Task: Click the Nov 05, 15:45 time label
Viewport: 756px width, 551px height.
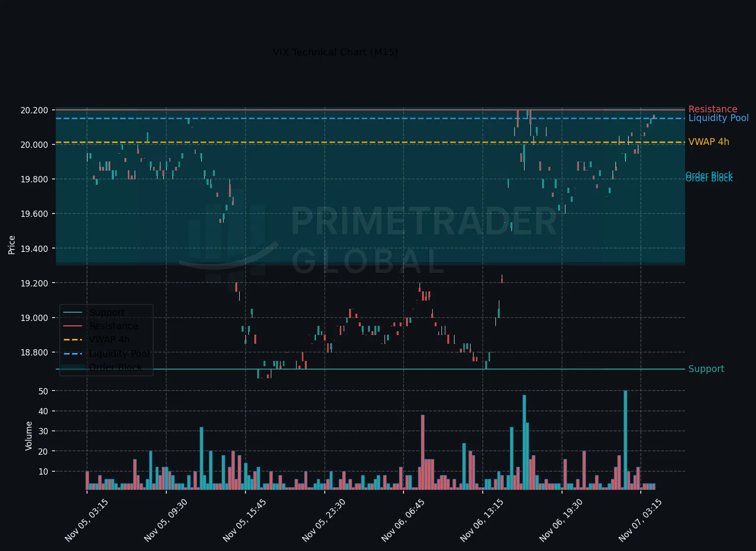Action: (x=245, y=520)
